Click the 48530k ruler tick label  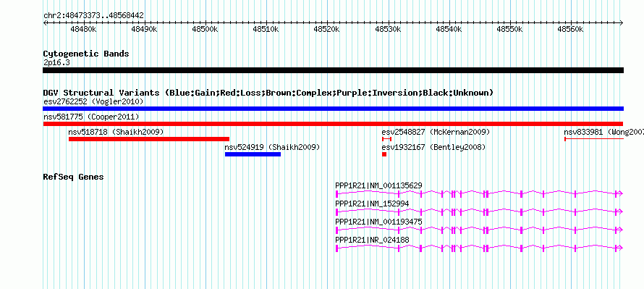(x=388, y=29)
